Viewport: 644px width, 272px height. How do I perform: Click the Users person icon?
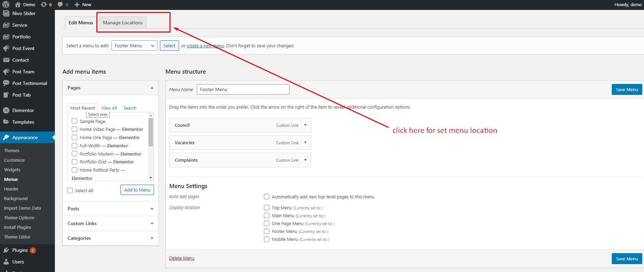6,262
